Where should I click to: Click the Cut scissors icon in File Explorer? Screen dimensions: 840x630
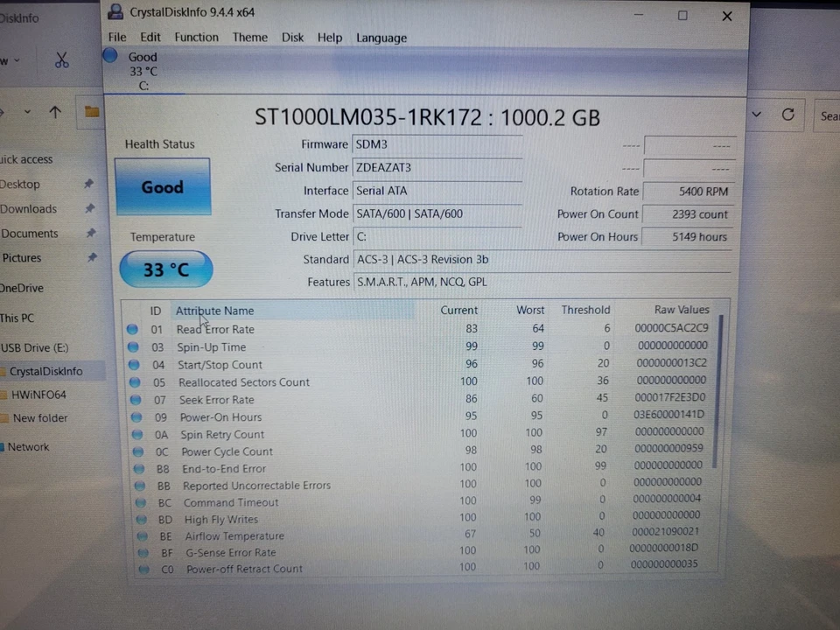coord(61,60)
